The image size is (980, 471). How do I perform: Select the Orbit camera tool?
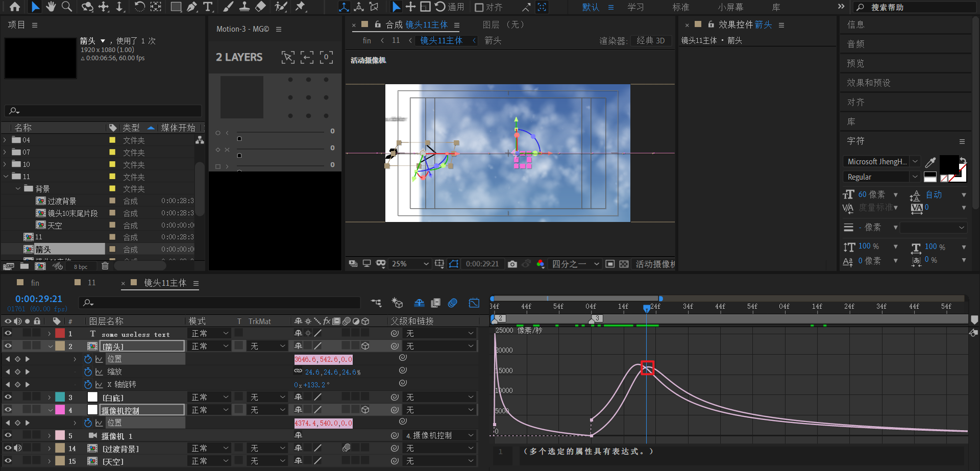88,7
